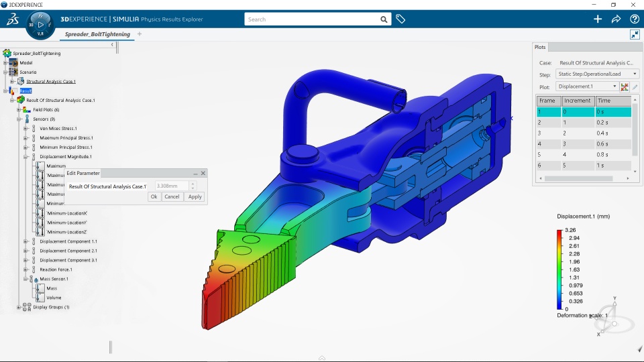Image resolution: width=644 pixels, height=362 pixels.
Task: Collapse the Sensors (9) node
Action: pos(19,119)
